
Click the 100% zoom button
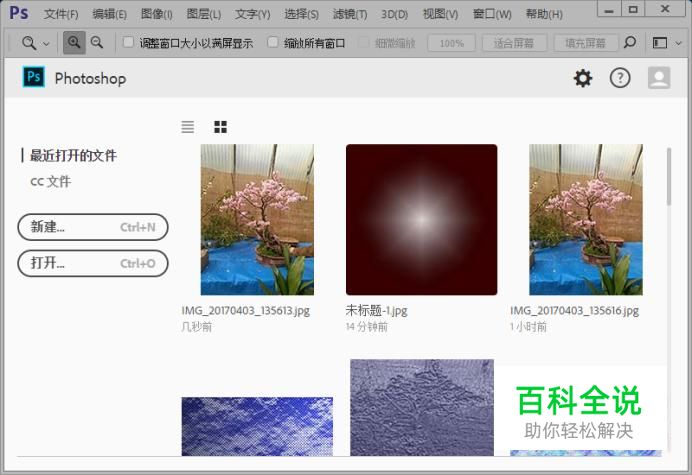click(451, 43)
